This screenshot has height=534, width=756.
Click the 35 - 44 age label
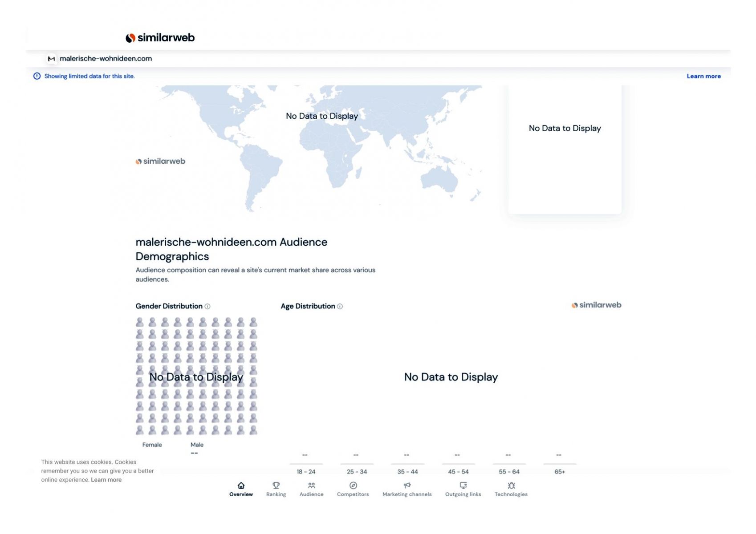point(408,472)
